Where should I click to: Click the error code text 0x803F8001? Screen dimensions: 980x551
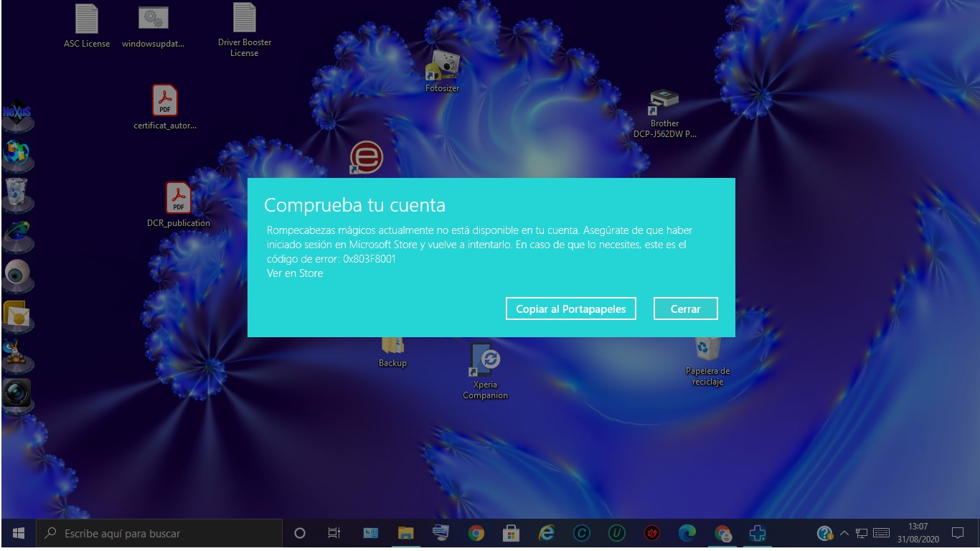(x=369, y=259)
